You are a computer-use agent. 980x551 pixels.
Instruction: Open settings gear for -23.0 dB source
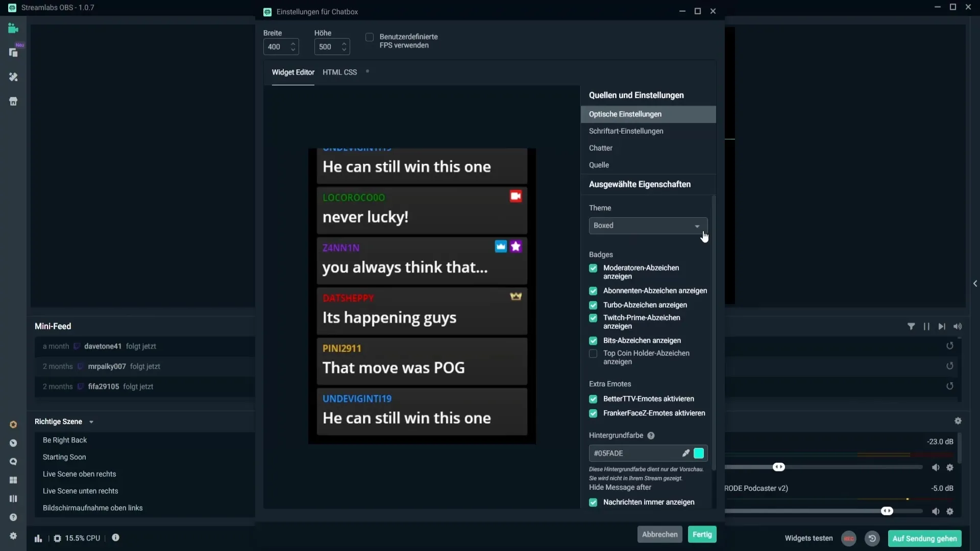coord(950,468)
